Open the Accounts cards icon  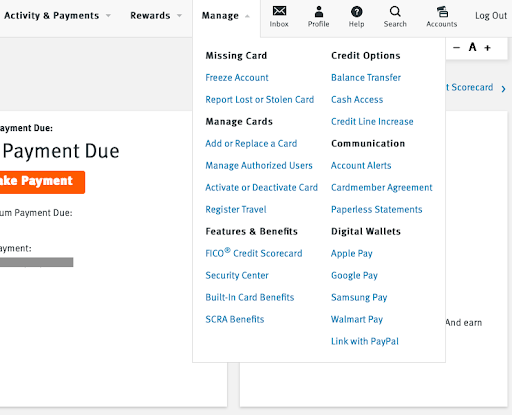[442, 12]
